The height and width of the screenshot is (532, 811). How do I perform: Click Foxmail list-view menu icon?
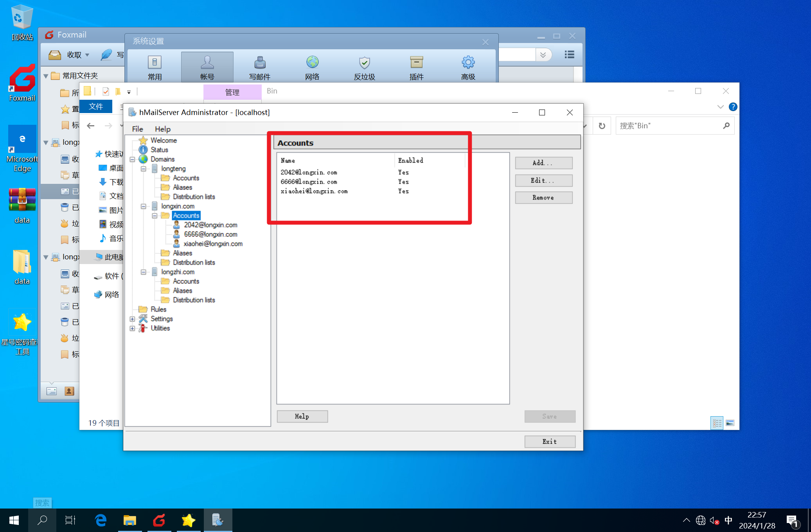(570, 55)
